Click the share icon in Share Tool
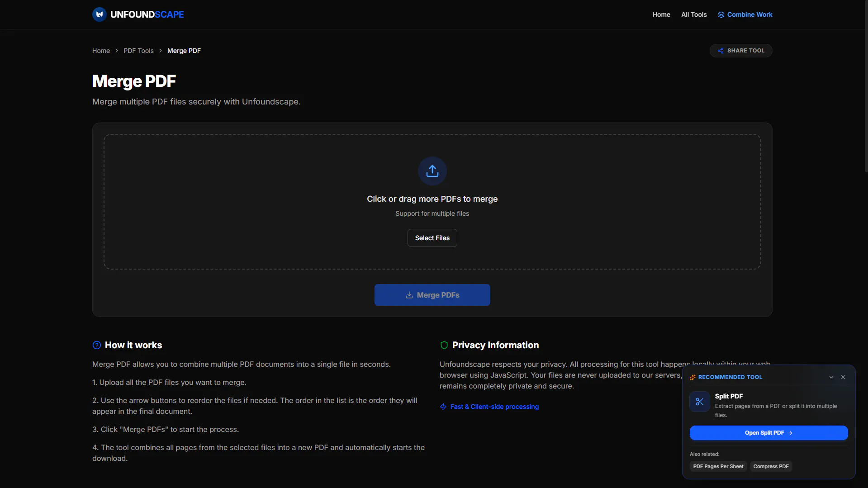This screenshot has width=868, height=488. click(x=721, y=51)
